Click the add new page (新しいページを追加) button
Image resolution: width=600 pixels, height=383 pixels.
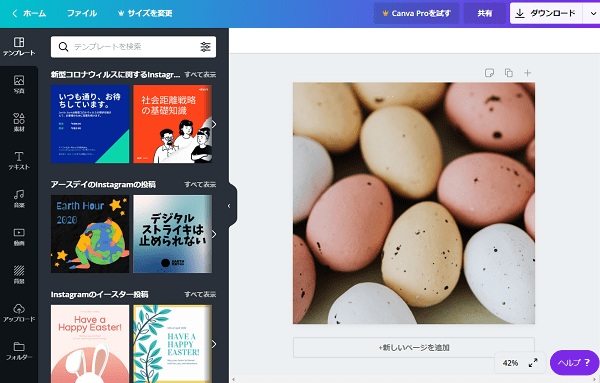pos(414,347)
